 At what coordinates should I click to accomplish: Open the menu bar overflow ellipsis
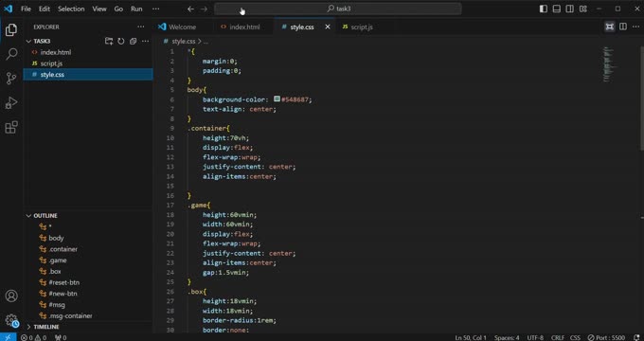[x=155, y=9]
